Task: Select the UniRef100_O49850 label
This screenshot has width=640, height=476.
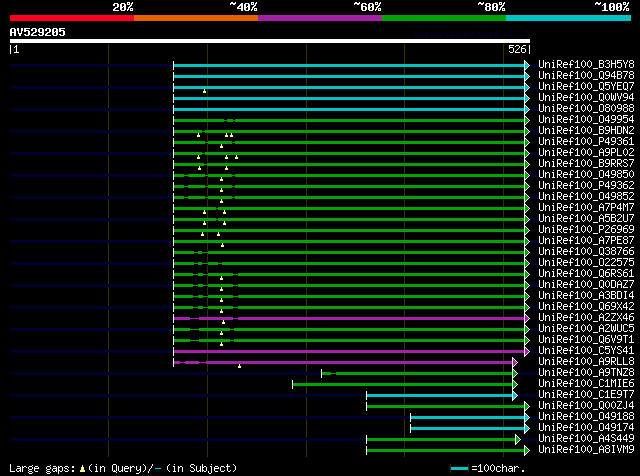Action: 586,175
